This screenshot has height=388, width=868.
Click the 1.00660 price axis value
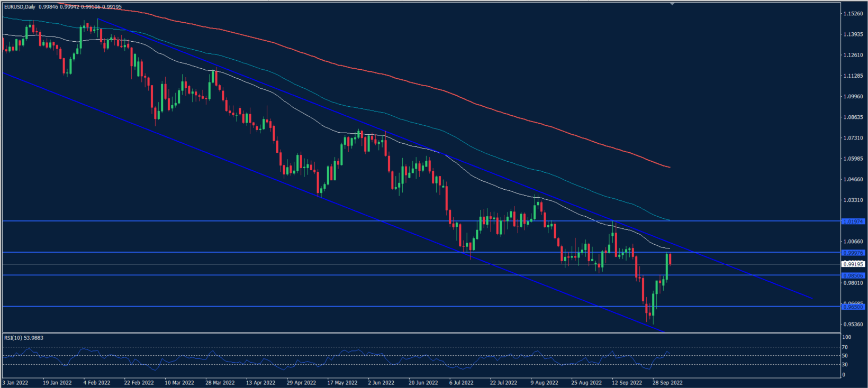[853, 242]
